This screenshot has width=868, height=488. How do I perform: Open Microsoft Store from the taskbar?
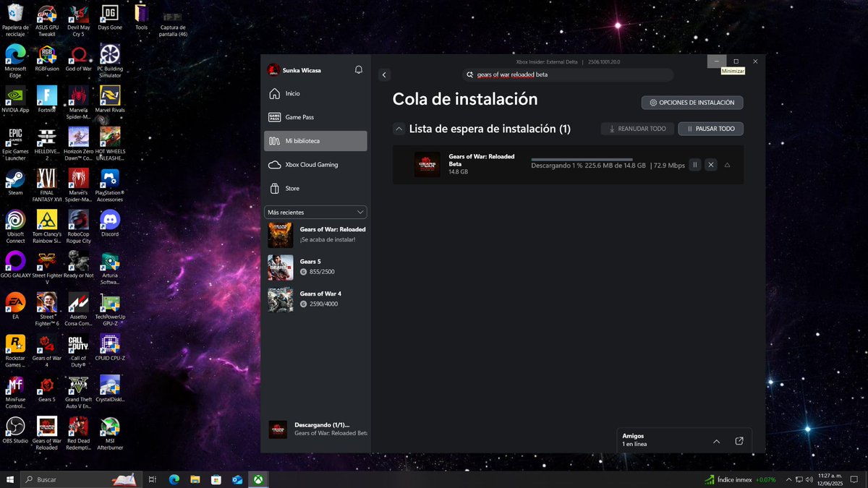(216, 479)
